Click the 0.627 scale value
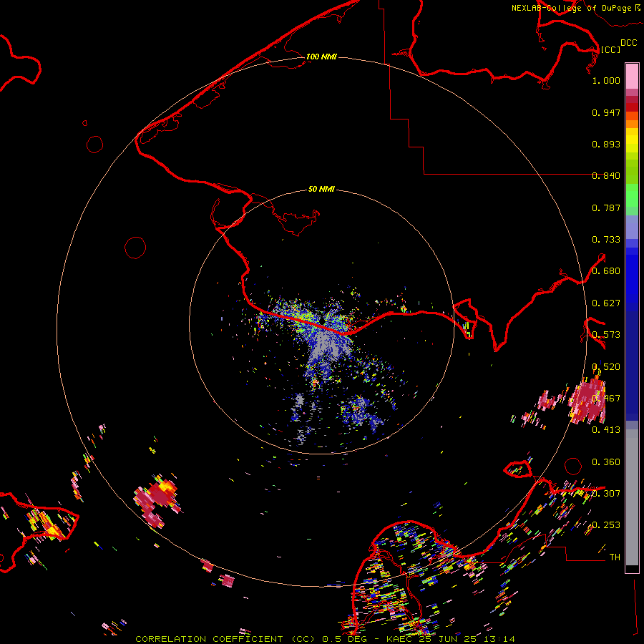The width and height of the screenshot is (644, 644). pos(606,303)
